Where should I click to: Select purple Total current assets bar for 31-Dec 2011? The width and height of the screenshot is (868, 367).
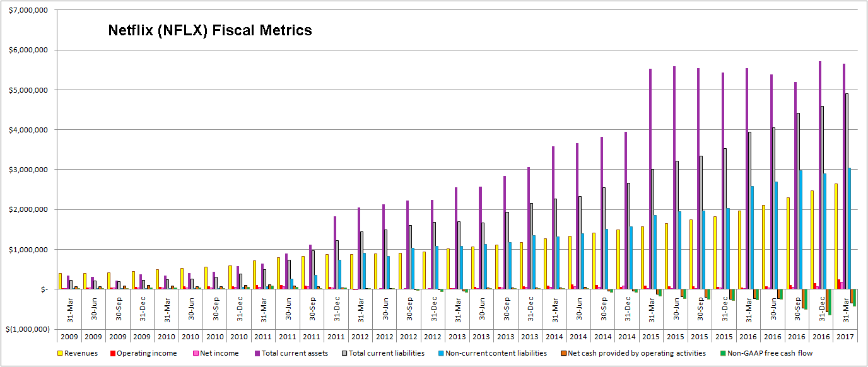(334, 253)
